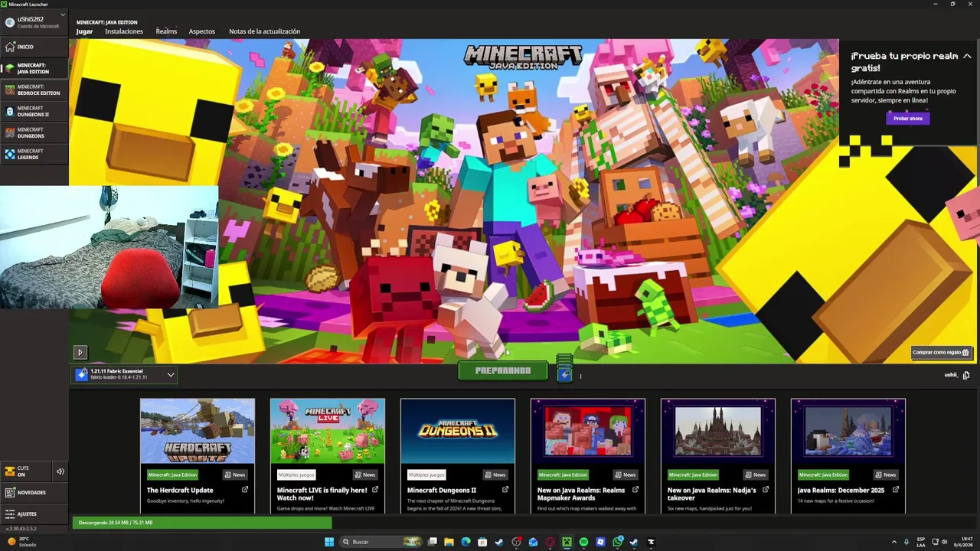The height and width of the screenshot is (551, 980).
Task: Open Ajustes settings
Action: (x=34, y=514)
